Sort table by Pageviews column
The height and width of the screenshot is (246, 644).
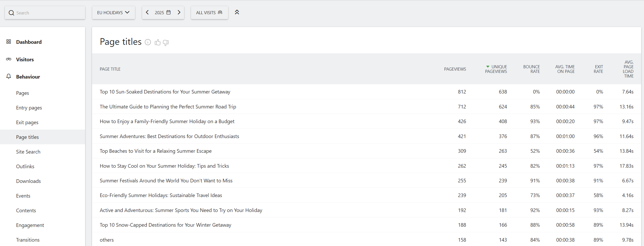[455, 69]
